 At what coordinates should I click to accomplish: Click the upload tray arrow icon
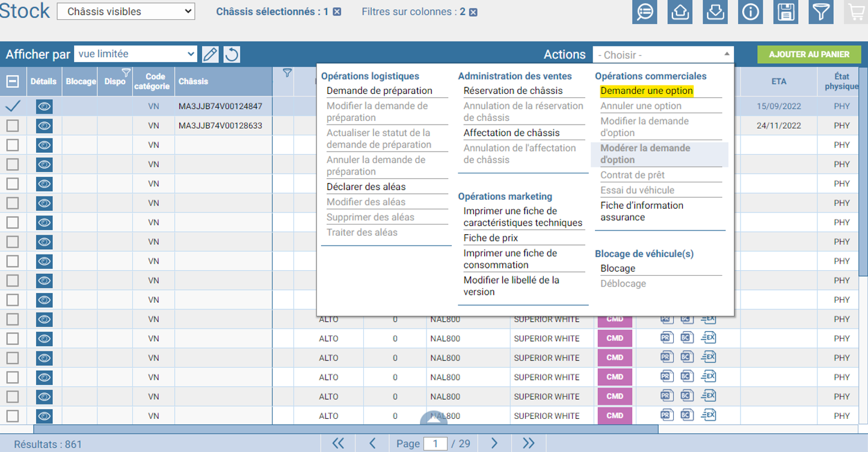click(x=680, y=12)
